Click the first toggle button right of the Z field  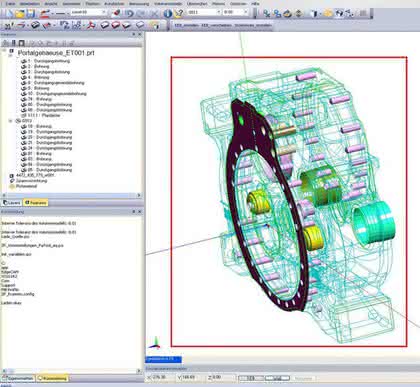point(251,378)
